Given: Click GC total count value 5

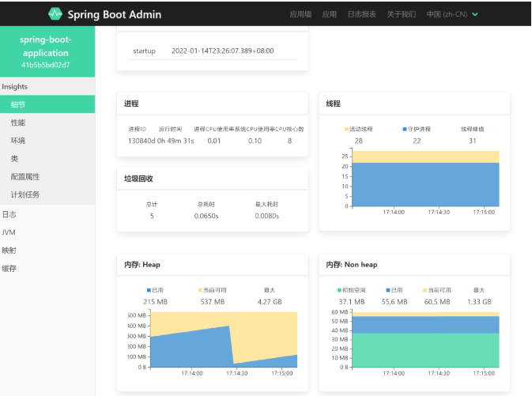Looking at the screenshot, I should (152, 216).
